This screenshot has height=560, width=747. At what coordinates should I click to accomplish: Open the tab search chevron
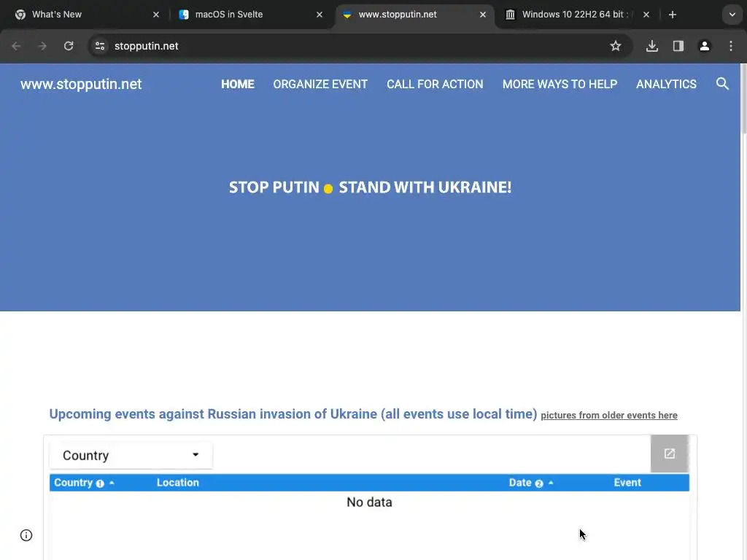coord(732,15)
